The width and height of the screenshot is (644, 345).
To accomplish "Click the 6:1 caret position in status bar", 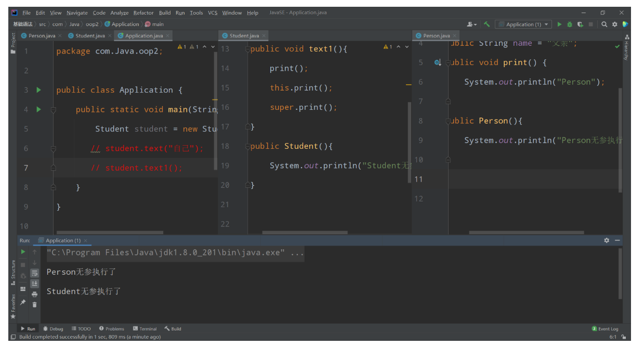I will pyautogui.click(x=613, y=337).
